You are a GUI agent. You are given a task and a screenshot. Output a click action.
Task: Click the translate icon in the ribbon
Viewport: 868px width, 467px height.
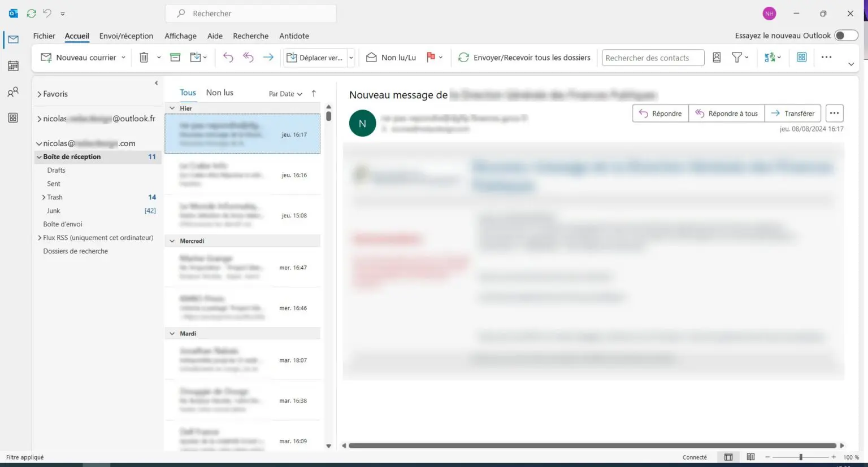point(770,57)
